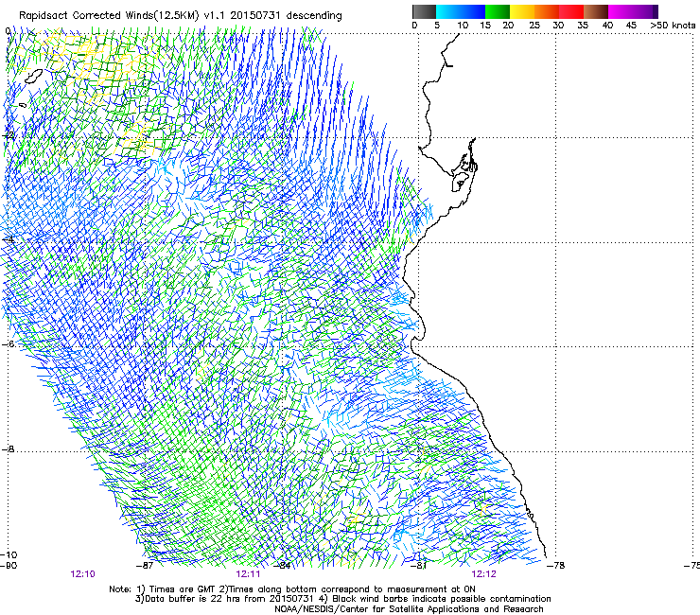Click the -8 latitude axis label
The height and width of the screenshot is (615, 700).
pyautogui.click(x=8, y=449)
